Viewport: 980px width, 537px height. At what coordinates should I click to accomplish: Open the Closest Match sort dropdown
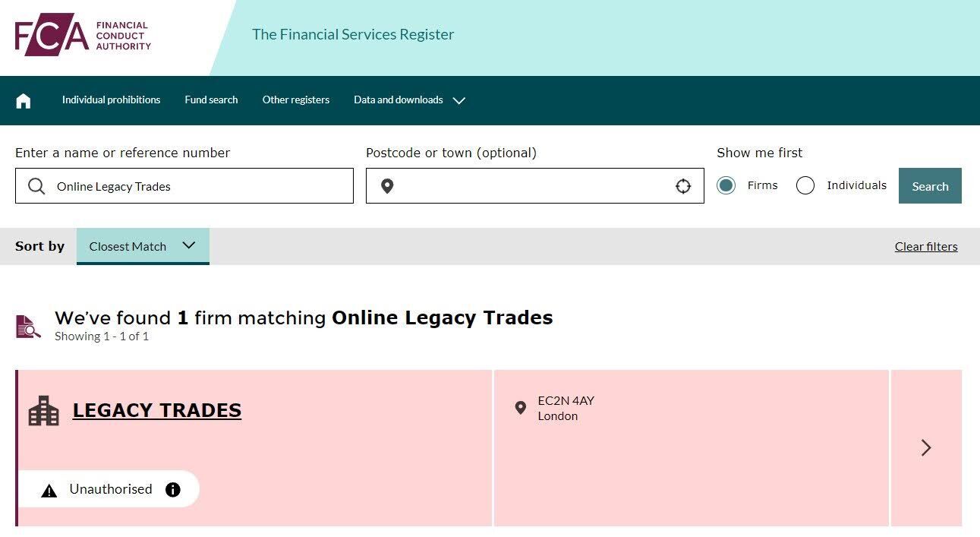(143, 246)
